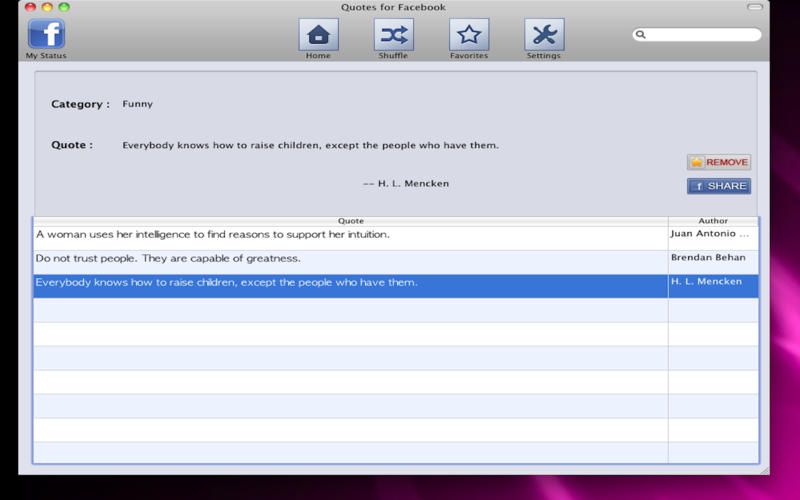The width and height of the screenshot is (800, 500).
Task: Click the '-- H. L. Mencken' attribution text
Action: (406, 184)
